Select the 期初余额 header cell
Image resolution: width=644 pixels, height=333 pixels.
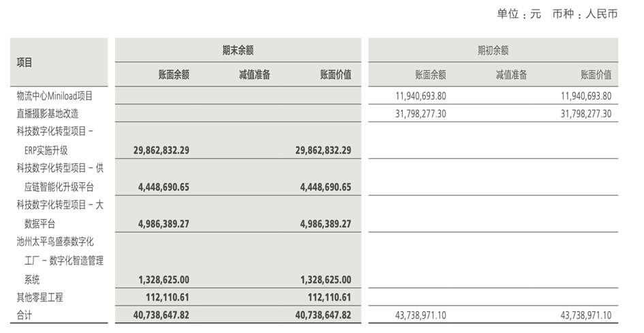(x=493, y=50)
